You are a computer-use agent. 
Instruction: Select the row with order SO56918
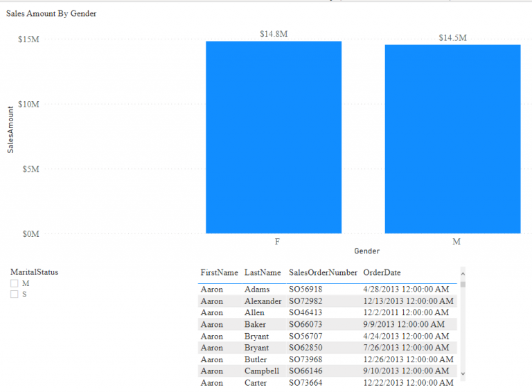click(305, 289)
